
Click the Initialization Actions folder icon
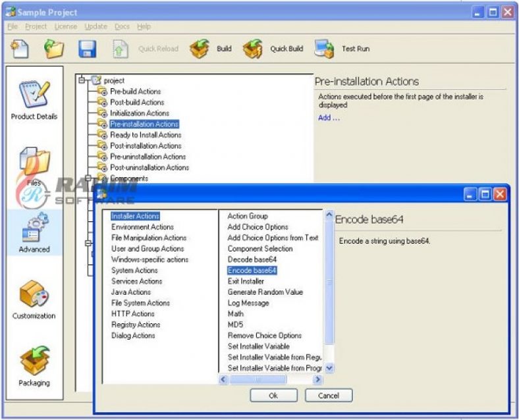pyautogui.click(x=102, y=113)
